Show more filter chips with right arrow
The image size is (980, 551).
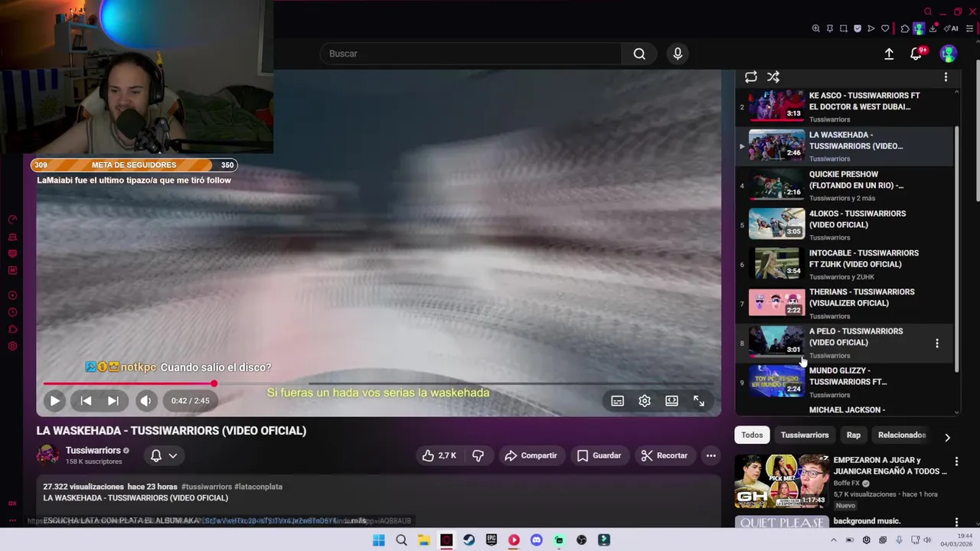point(947,437)
